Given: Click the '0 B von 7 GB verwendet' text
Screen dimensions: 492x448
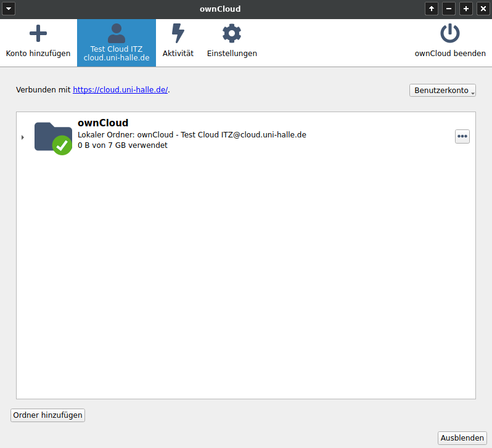Looking at the screenshot, I should [123, 145].
